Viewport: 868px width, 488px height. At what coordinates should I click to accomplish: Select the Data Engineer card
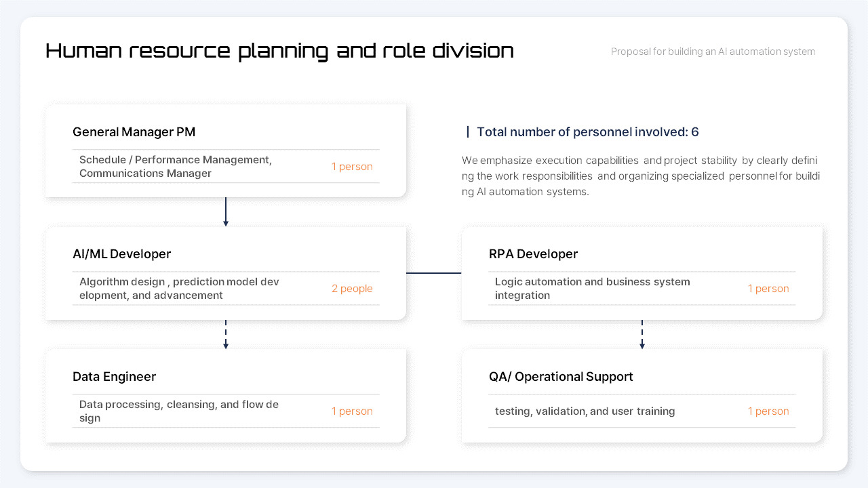pos(226,395)
